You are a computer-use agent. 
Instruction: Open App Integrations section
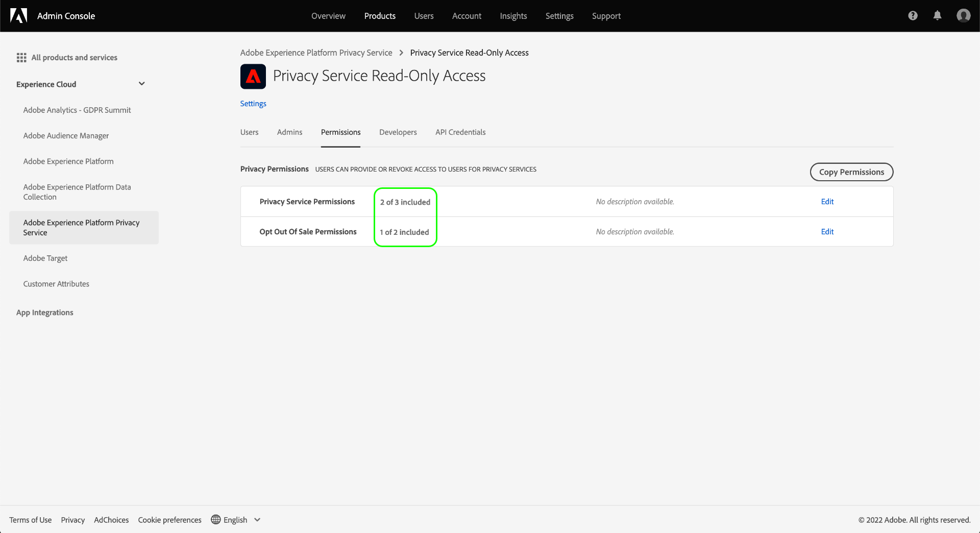[x=45, y=312]
